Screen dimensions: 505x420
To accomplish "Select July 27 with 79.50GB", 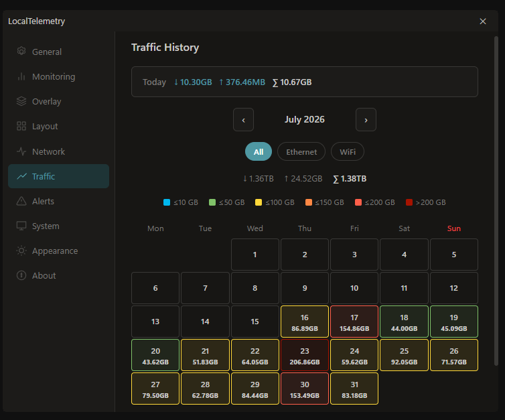I will pos(155,389).
